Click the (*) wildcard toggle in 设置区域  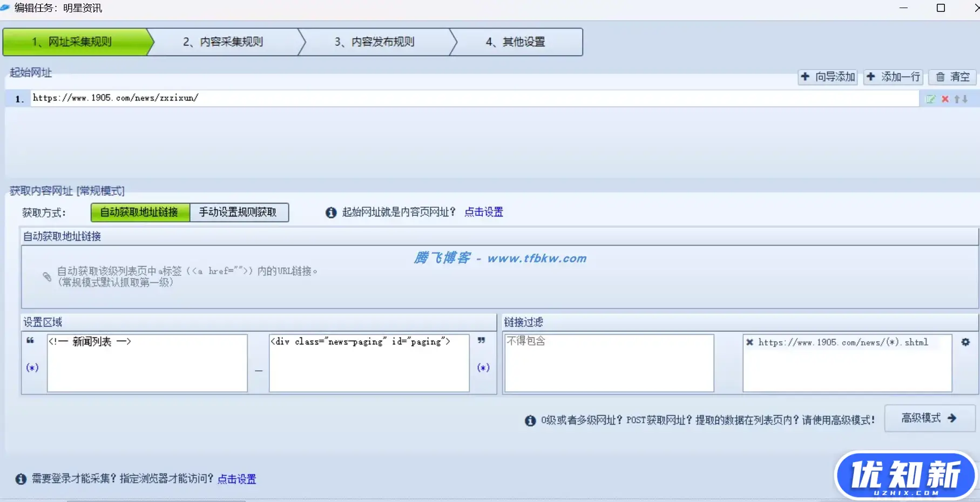(x=32, y=368)
